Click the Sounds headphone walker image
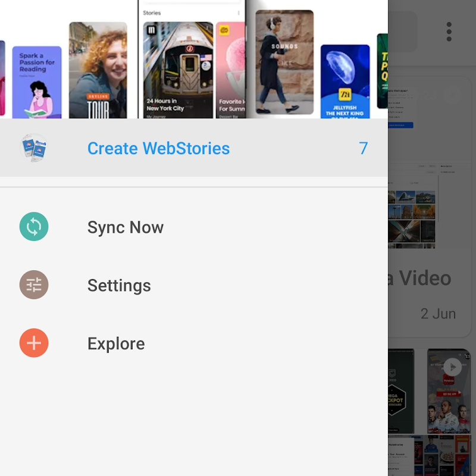 [x=284, y=62]
